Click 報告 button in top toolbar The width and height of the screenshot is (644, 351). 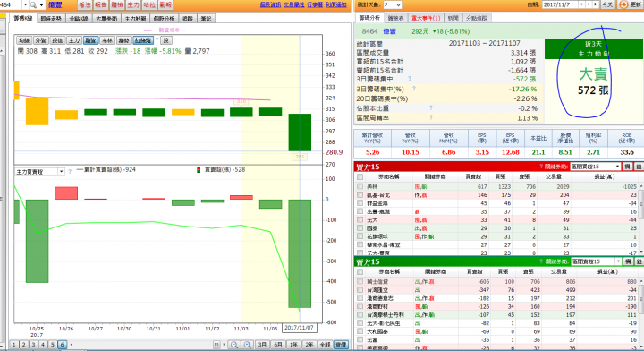[x=100, y=5]
